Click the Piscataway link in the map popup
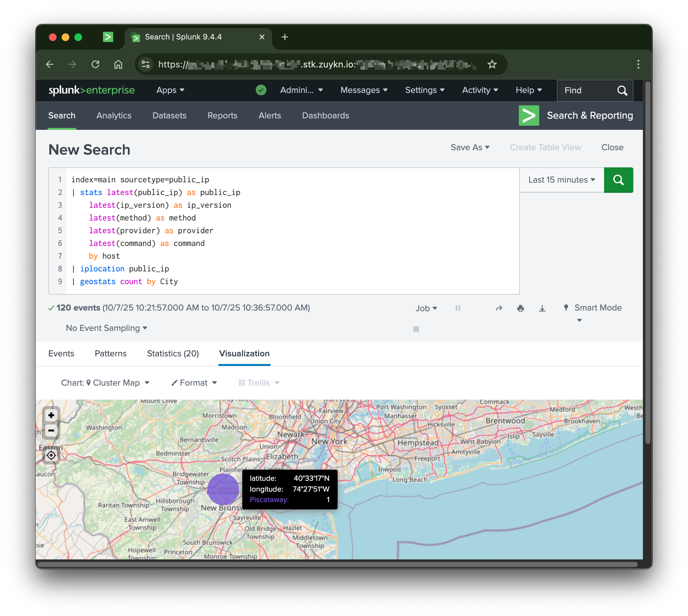 tap(269, 500)
